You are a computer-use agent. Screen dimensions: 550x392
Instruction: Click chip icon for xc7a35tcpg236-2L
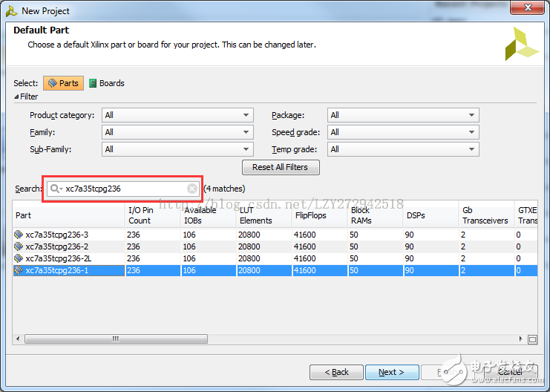pos(19,258)
